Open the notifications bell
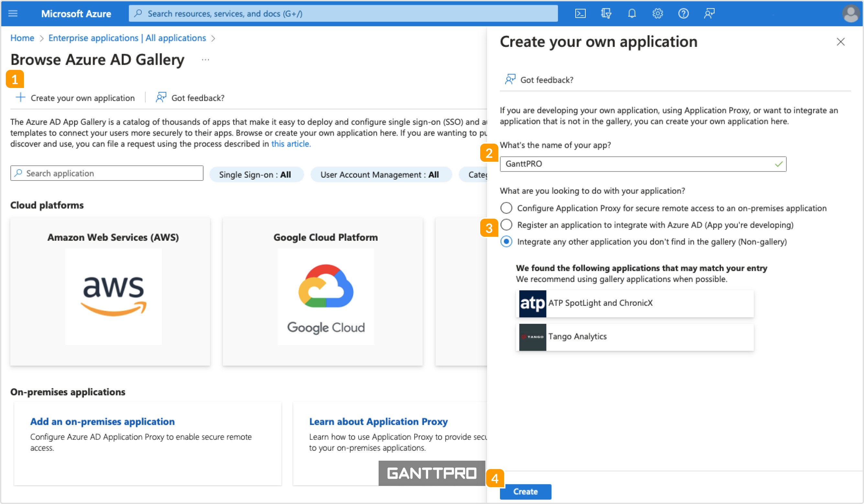Image resolution: width=864 pixels, height=504 pixels. pyautogui.click(x=632, y=13)
